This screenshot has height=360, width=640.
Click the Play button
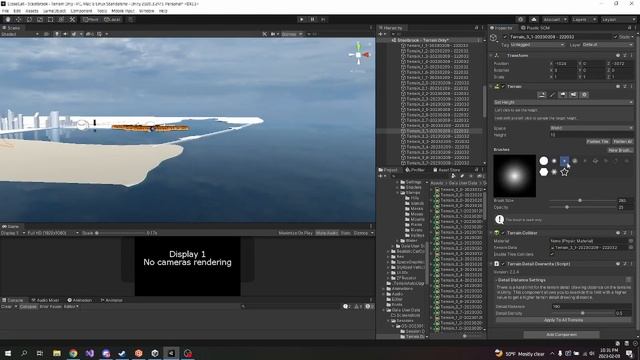pyautogui.click(x=302, y=19)
